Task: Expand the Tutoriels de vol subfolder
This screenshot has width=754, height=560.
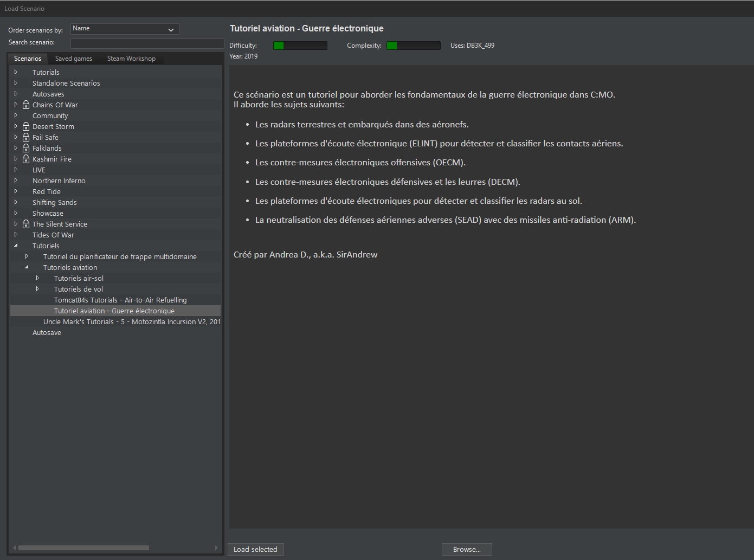Action: [37, 289]
